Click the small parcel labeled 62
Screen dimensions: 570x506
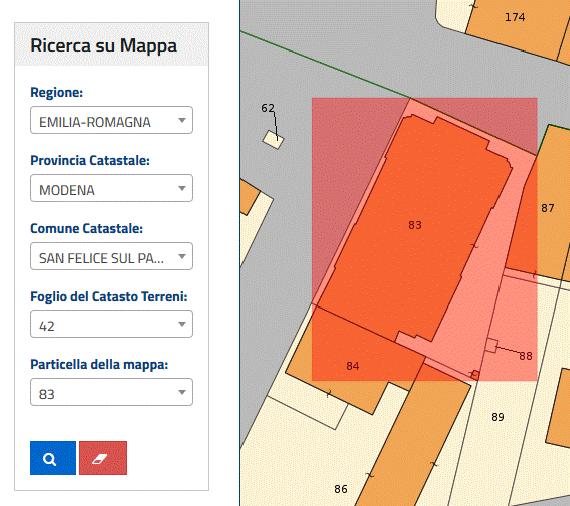click(x=273, y=140)
